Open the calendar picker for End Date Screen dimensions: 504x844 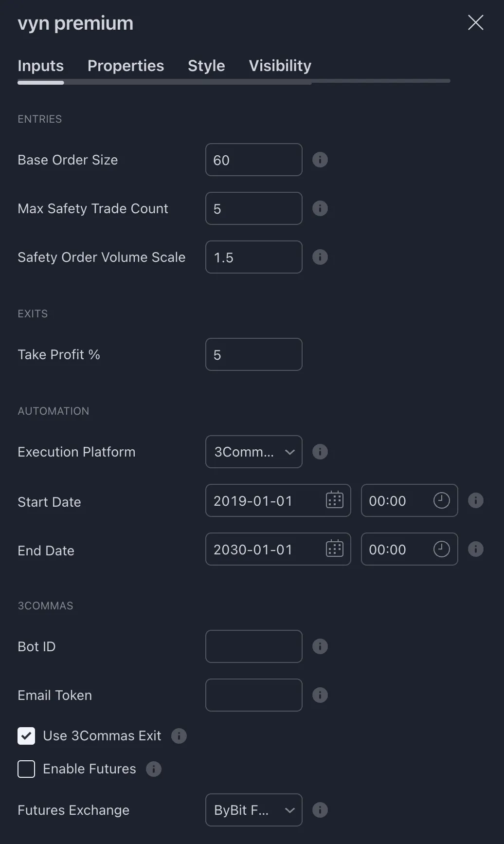pyautogui.click(x=334, y=549)
